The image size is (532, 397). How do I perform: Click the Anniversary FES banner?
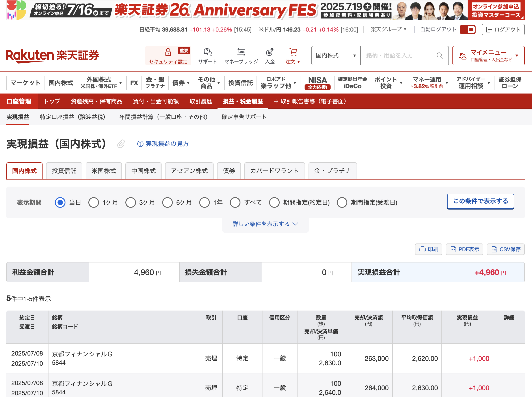266,10
